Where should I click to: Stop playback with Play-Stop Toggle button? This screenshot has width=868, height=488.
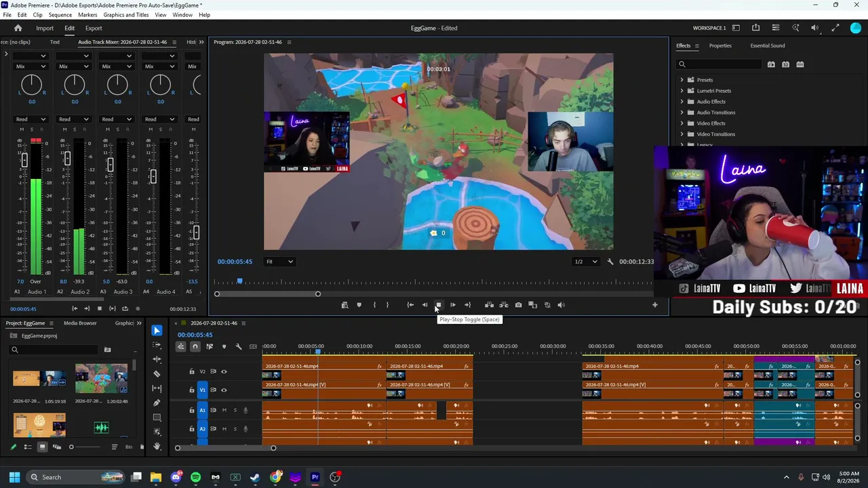pyautogui.click(x=438, y=305)
